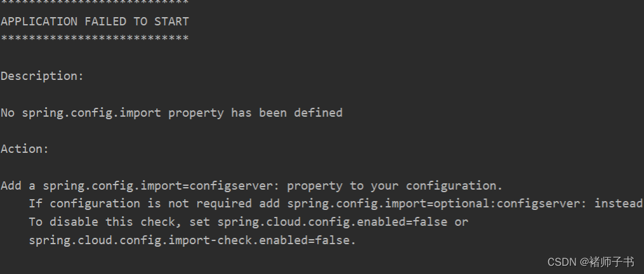
Task: Click spring.cloud.config.enabled=false text
Action: tap(332, 222)
